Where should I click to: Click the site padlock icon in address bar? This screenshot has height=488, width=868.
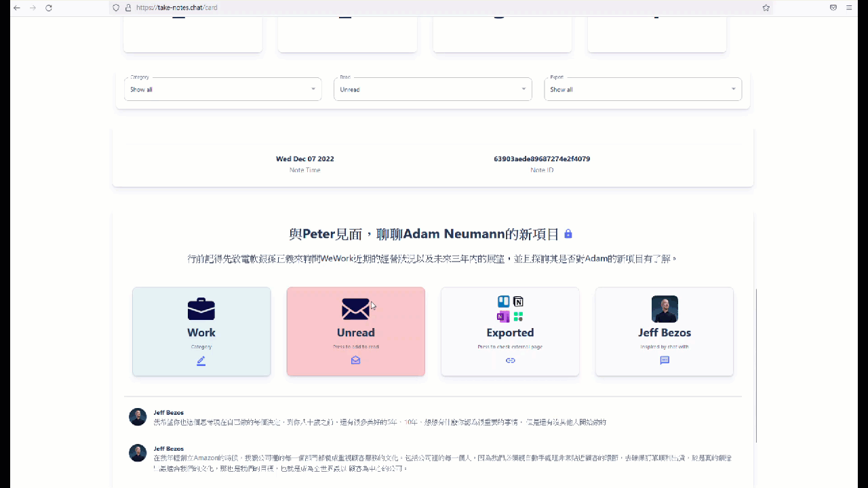[127, 7]
